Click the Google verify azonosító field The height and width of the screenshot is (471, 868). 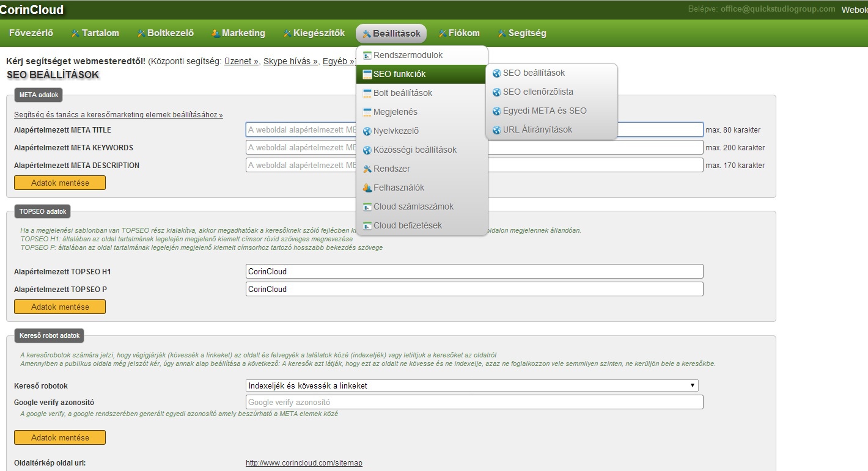[x=474, y=402]
